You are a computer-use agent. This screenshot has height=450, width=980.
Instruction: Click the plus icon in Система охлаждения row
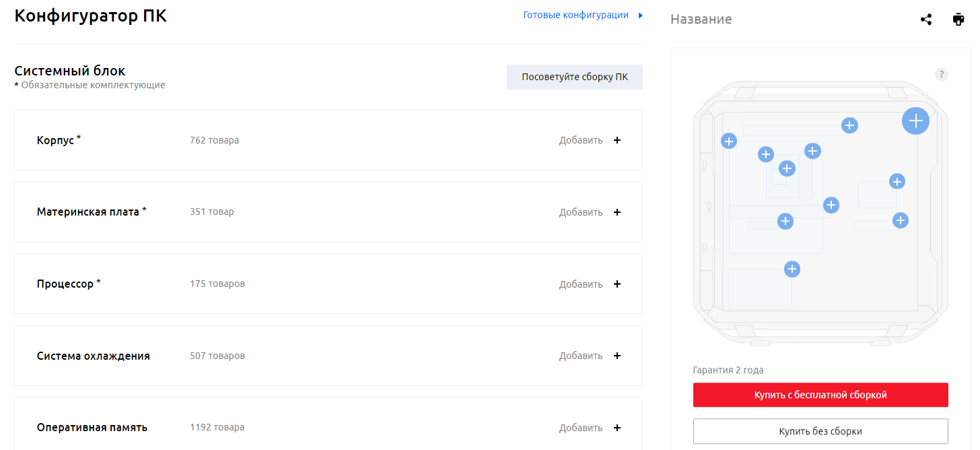(x=617, y=356)
